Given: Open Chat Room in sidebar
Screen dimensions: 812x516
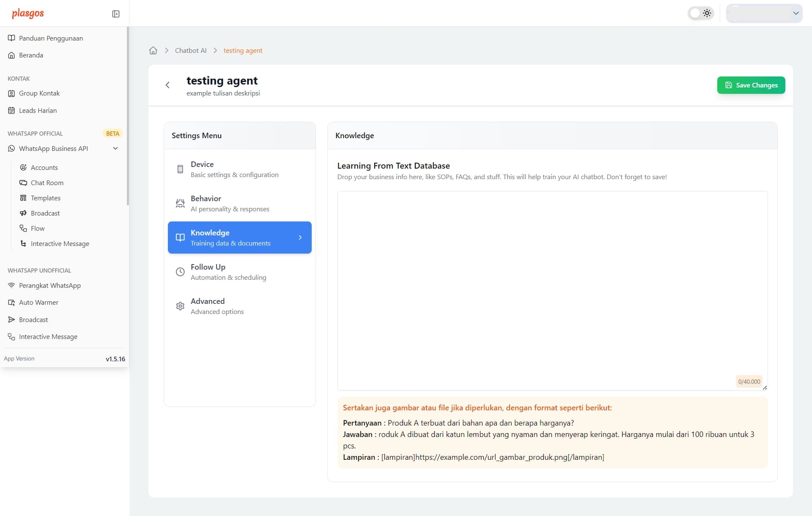Looking at the screenshot, I should (x=47, y=183).
